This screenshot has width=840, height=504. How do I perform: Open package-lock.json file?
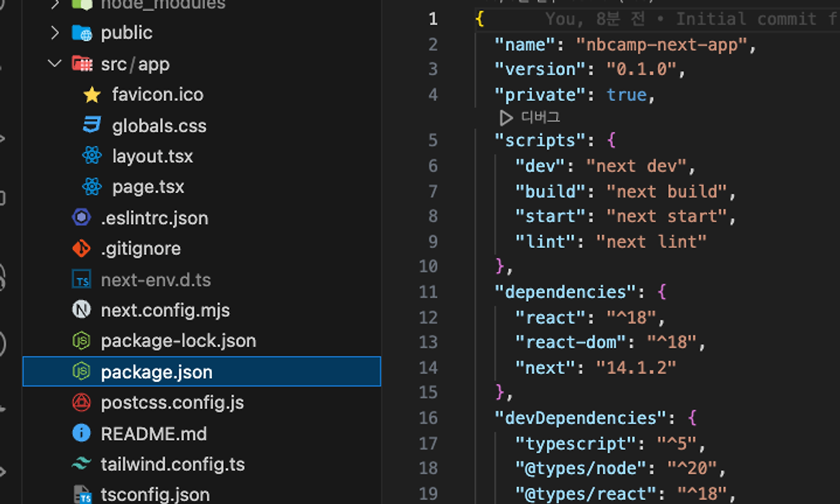tap(178, 341)
